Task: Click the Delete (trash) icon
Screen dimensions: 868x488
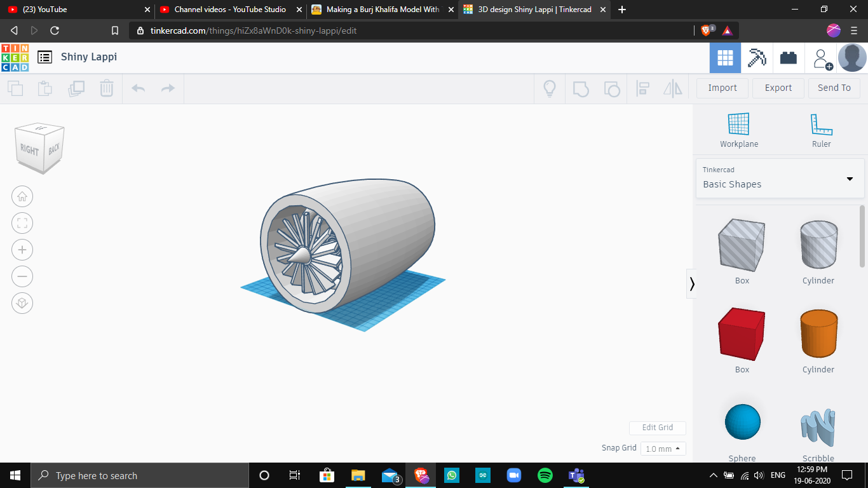Action: (106, 88)
